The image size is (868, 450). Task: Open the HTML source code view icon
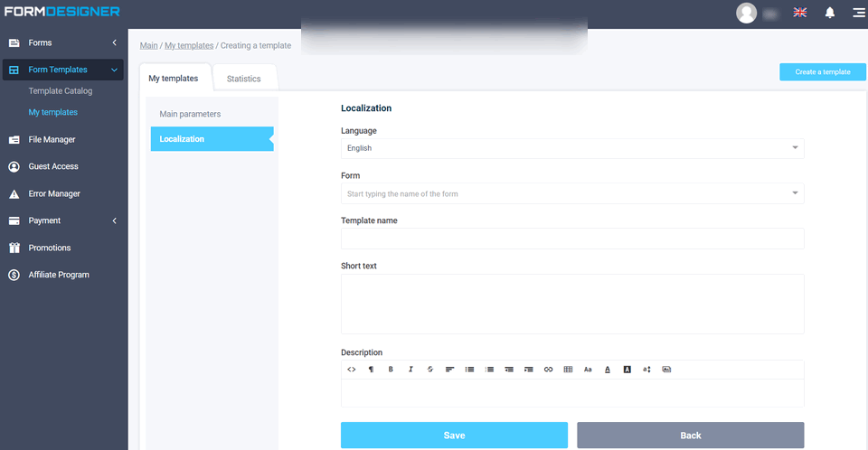pyautogui.click(x=352, y=370)
